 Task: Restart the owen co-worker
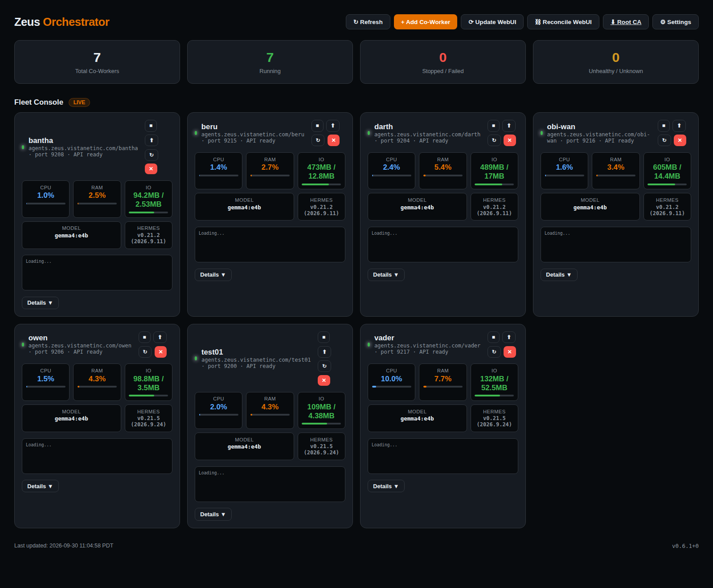tap(145, 352)
